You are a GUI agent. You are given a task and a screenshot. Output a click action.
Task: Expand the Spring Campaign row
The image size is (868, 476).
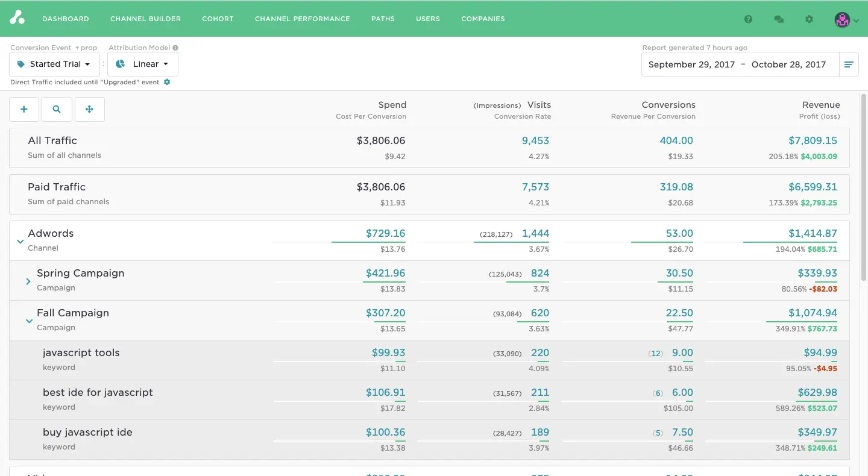[x=28, y=281]
